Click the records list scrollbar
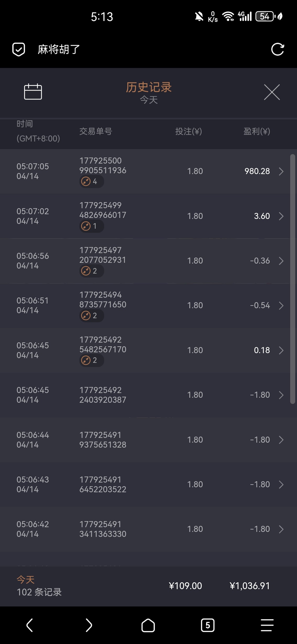Screen dimensions: 297x644 tap(293, 278)
